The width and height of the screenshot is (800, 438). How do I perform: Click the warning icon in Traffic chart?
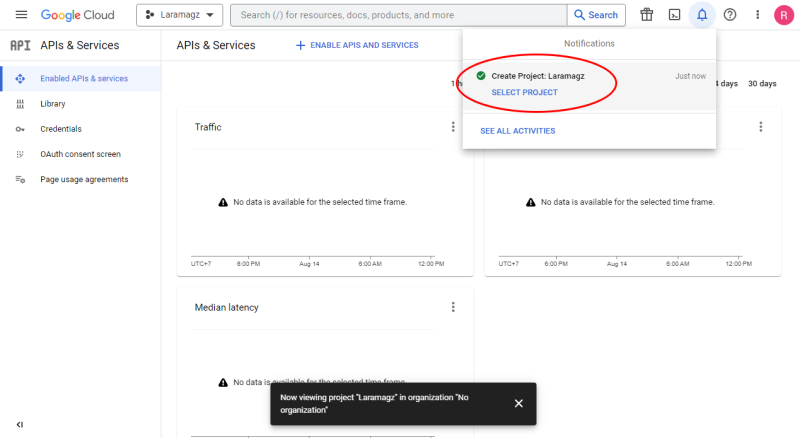pos(223,202)
